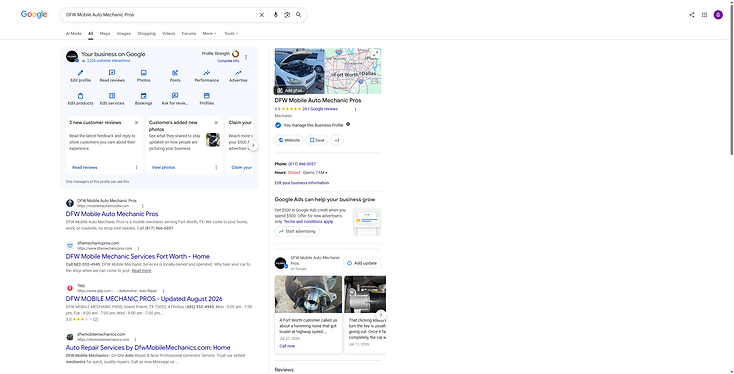This screenshot has height=374, width=734.
Task: Open Auto Repair Services by DfwMobileMechanics.com result
Action: [148, 347]
